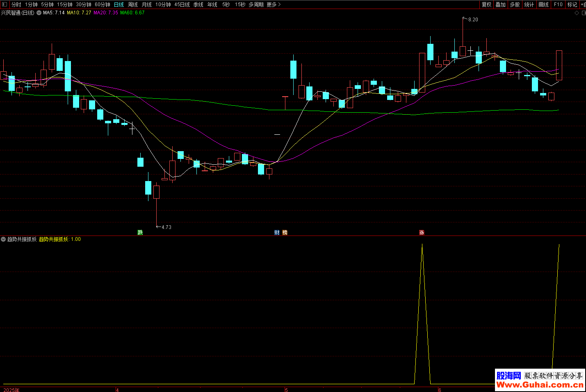Click the 跌 marker below the chart
The image size is (586, 392).
click(x=140, y=233)
